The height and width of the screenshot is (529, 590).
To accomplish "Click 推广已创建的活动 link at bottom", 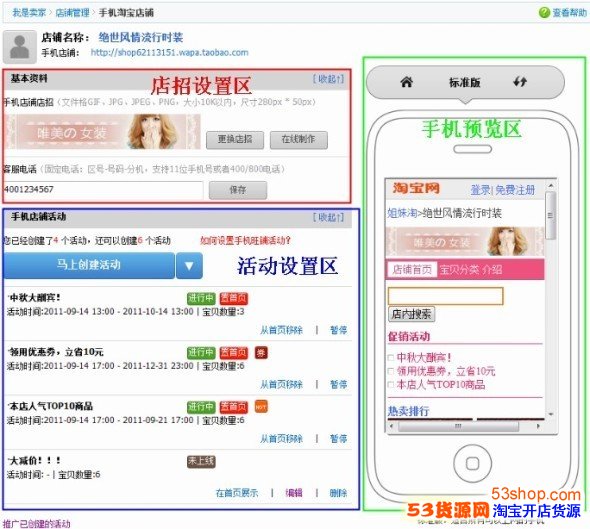I will [x=36, y=523].
